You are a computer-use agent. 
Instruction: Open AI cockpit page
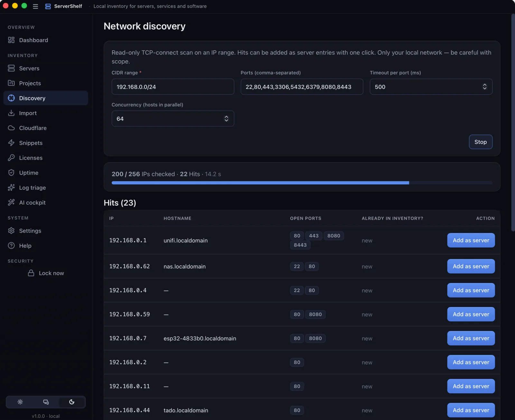(46, 202)
